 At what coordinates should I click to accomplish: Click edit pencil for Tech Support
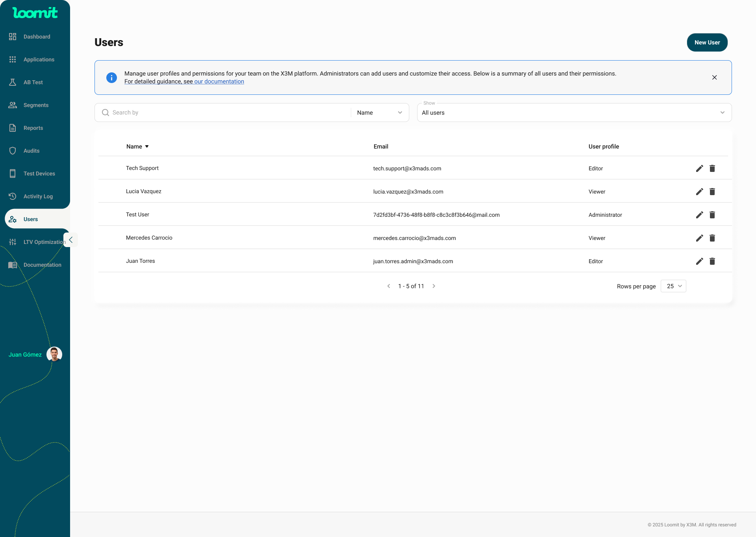click(x=699, y=168)
